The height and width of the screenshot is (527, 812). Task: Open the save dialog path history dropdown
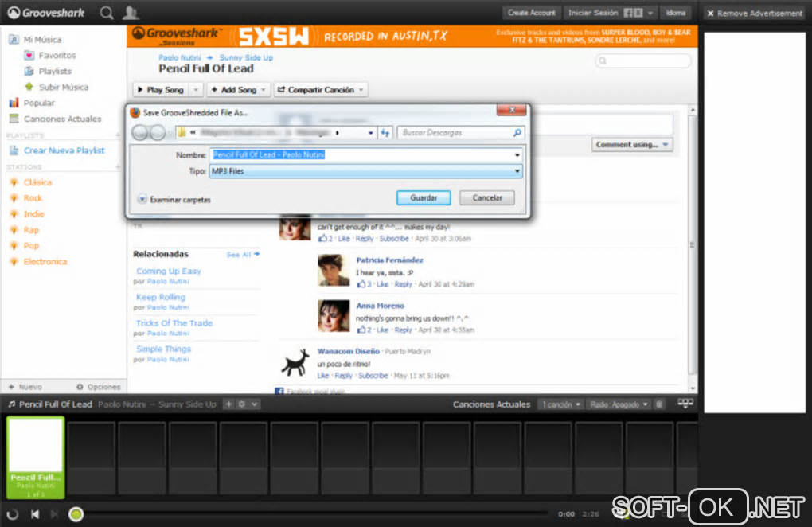click(371, 132)
